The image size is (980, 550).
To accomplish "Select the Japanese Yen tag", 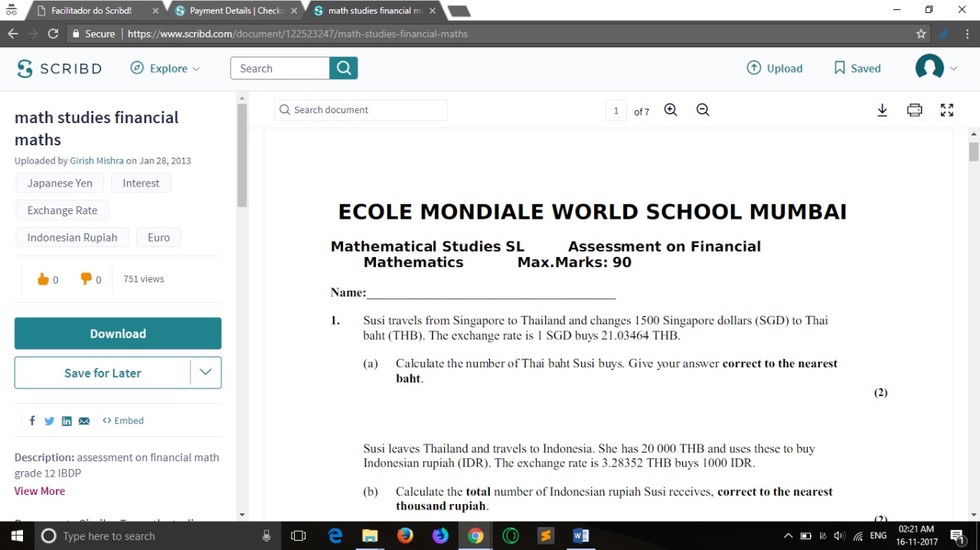I will click(60, 183).
